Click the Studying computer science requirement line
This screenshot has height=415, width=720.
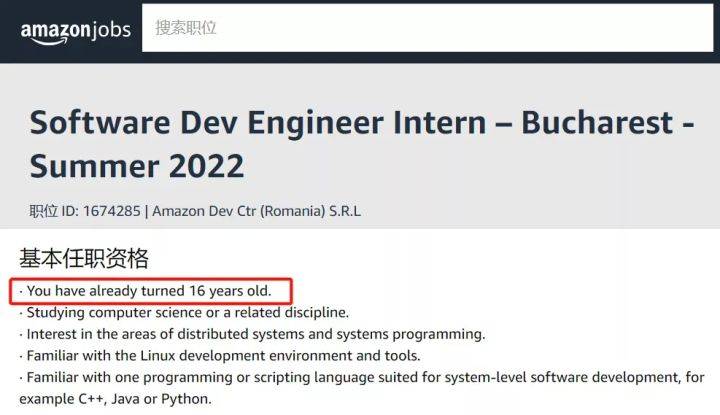(x=184, y=313)
